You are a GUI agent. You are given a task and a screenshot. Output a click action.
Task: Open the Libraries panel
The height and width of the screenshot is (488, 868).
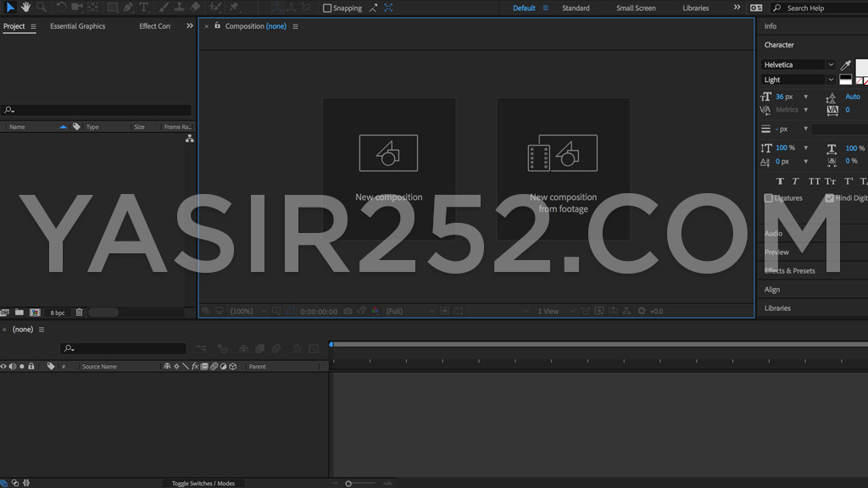[x=777, y=308]
